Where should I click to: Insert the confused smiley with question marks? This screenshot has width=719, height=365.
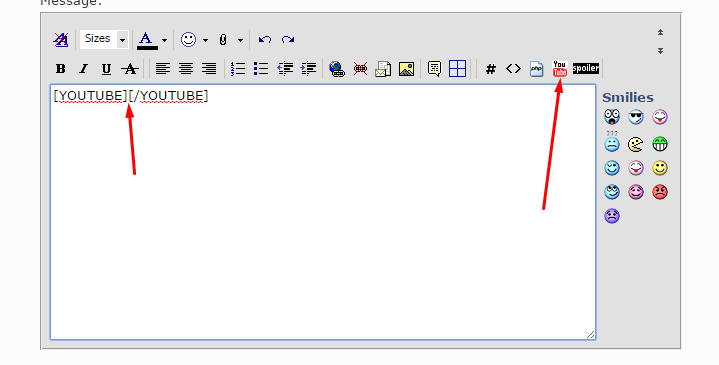pyautogui.click(x=612, y=142)
